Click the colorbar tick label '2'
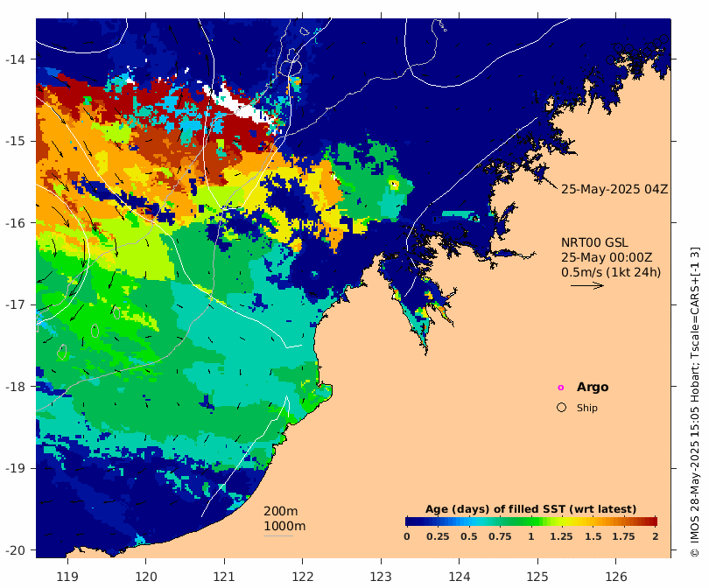 (656, 536)
